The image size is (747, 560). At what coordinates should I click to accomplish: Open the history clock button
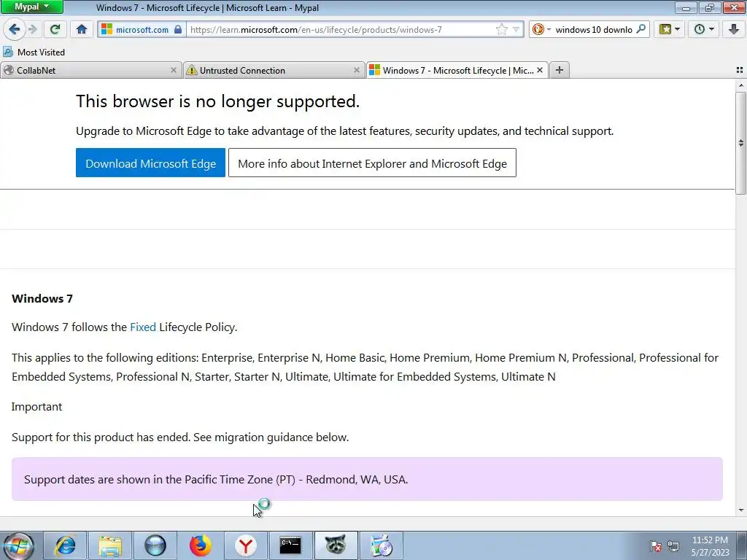click(x=703, y=29)
